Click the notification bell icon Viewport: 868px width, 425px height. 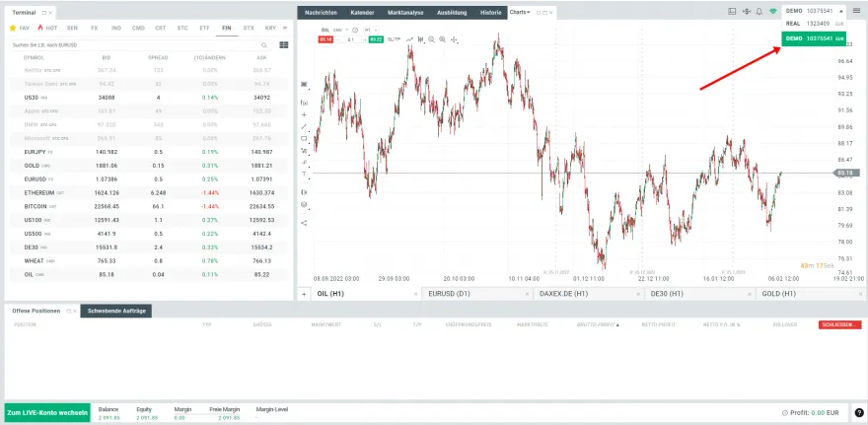759,11
